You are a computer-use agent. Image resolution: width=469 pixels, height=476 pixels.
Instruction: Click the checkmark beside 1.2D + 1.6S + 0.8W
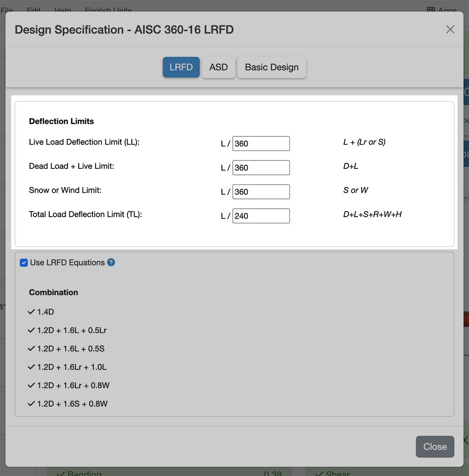[31, 404]
